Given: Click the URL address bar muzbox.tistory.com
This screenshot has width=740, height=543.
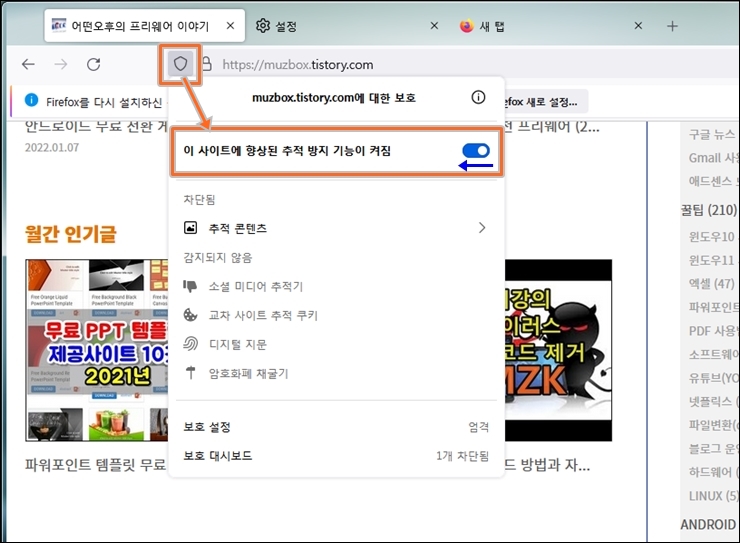Looking at the screenshot, I should [298, 65].
